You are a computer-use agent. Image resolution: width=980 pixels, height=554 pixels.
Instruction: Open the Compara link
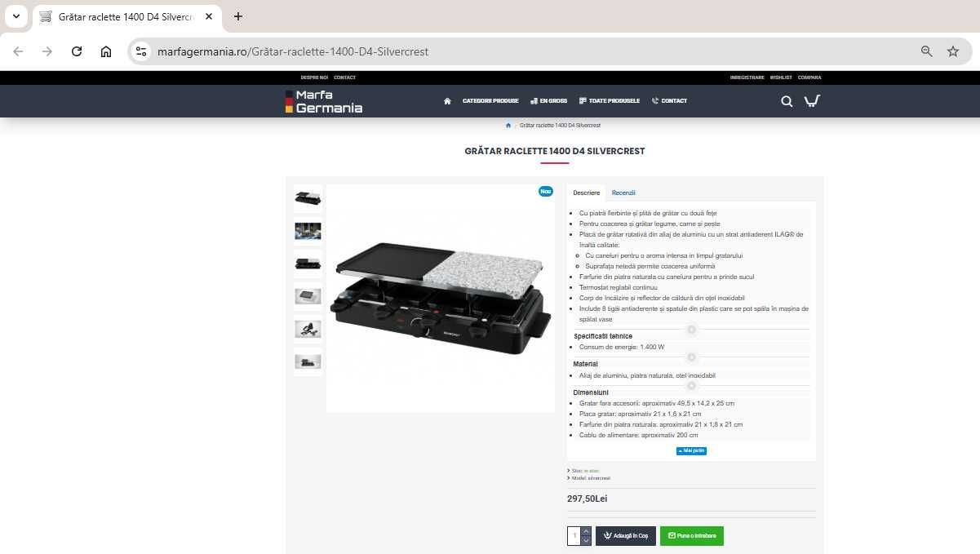coord(809,78)
